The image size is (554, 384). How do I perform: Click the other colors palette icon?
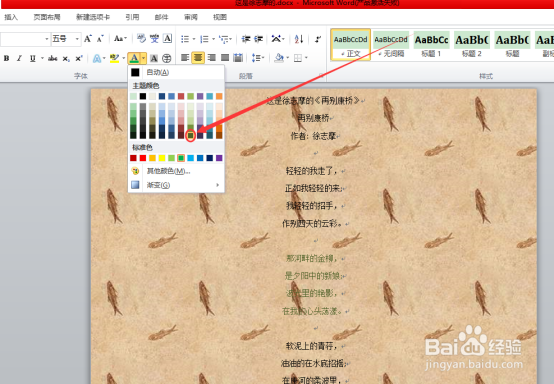tap(135, 171)
